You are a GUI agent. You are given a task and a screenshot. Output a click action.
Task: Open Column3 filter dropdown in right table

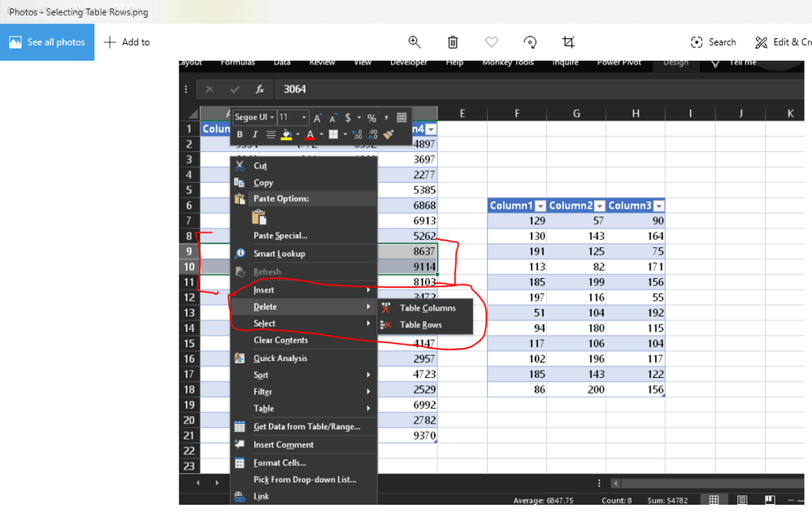pyautogui.click(x=658, y=206)
